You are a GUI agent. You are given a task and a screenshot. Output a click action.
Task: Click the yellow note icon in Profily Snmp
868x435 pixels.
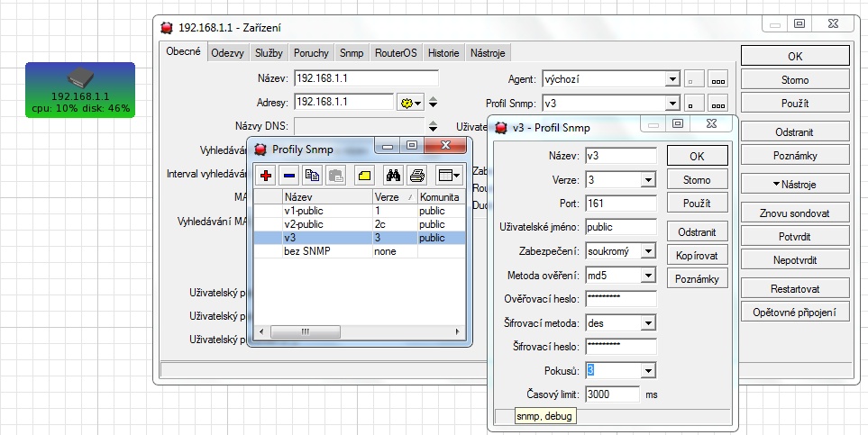click(364, 176)
